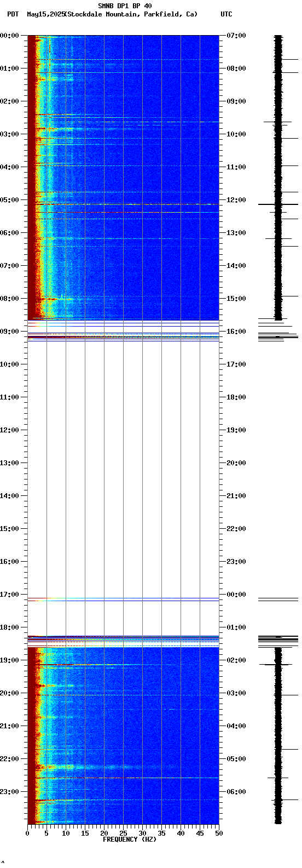Click the '5' Hz tick label on frequency axis
This screenshot has width=302, height=868.
coord(47,833)
